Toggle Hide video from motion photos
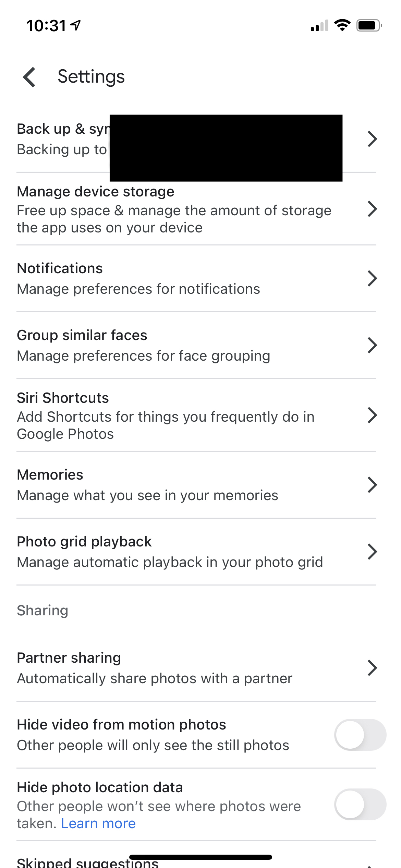Image resolution: width=401 pixels, height=868 pixels. [x=360, y=735]
